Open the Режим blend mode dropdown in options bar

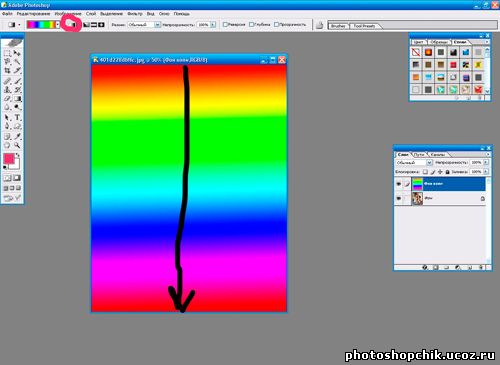tap(144, 25)
